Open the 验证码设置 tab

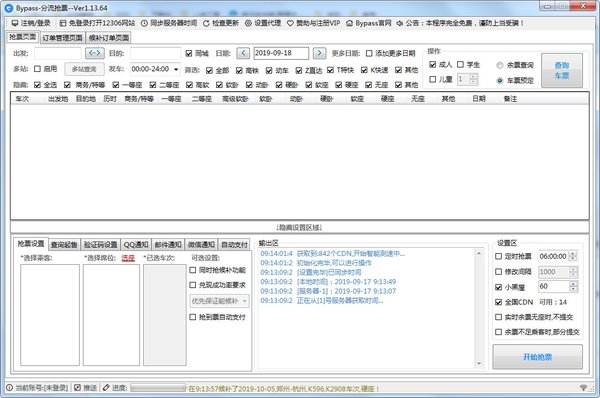coord(100,245)
